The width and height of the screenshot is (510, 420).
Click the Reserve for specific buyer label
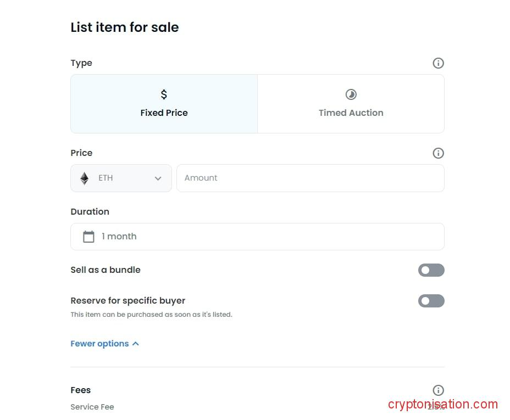128,300
